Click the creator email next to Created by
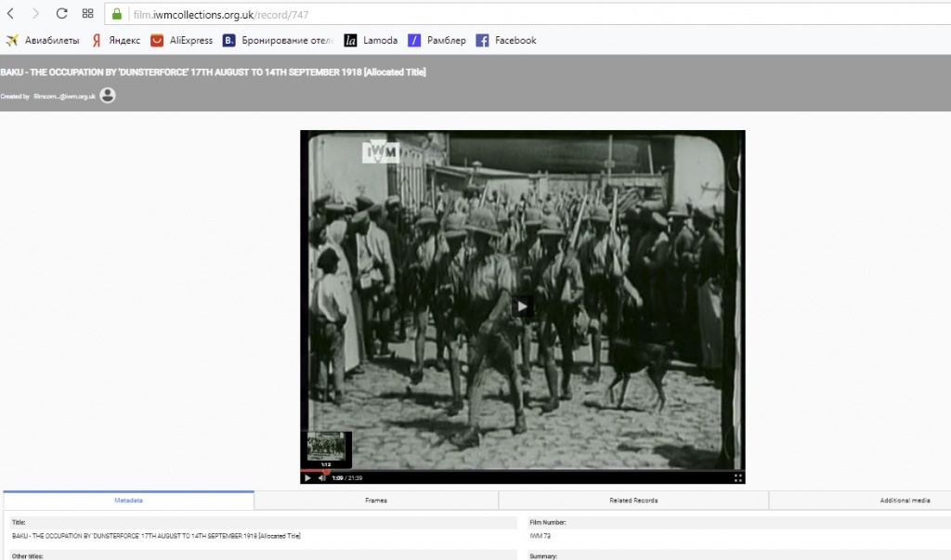This screenshot has height=560, width=951. click(x=64, y=97)
